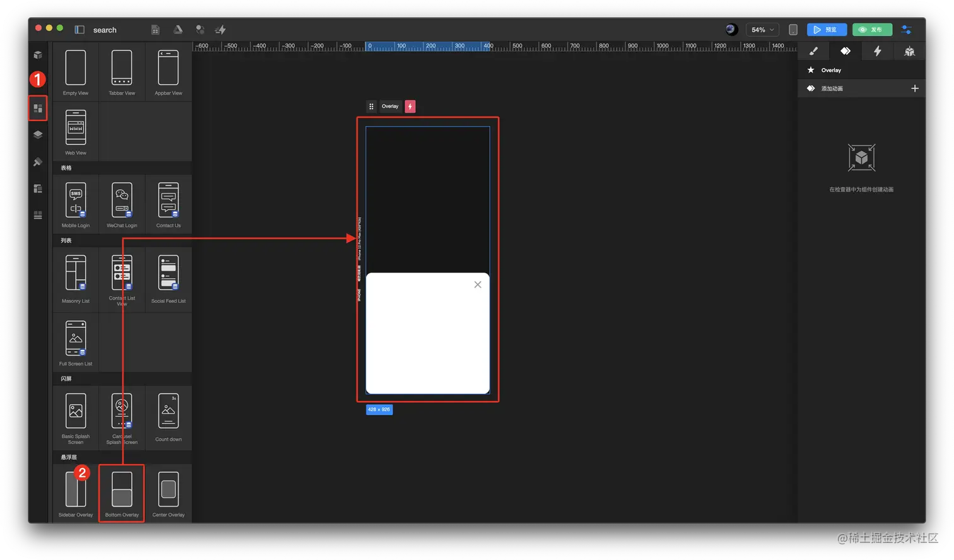Image resolution: width=954 pixels, height=560 pixels.
Task: Select the Contact Us template
Action: click(168, 204)
